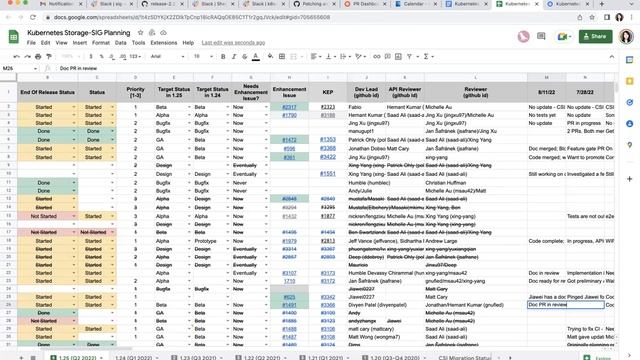This screenshot has width=640, height=360.
Task: Open the Keep side panel icon
Action: tap(629, 81)
